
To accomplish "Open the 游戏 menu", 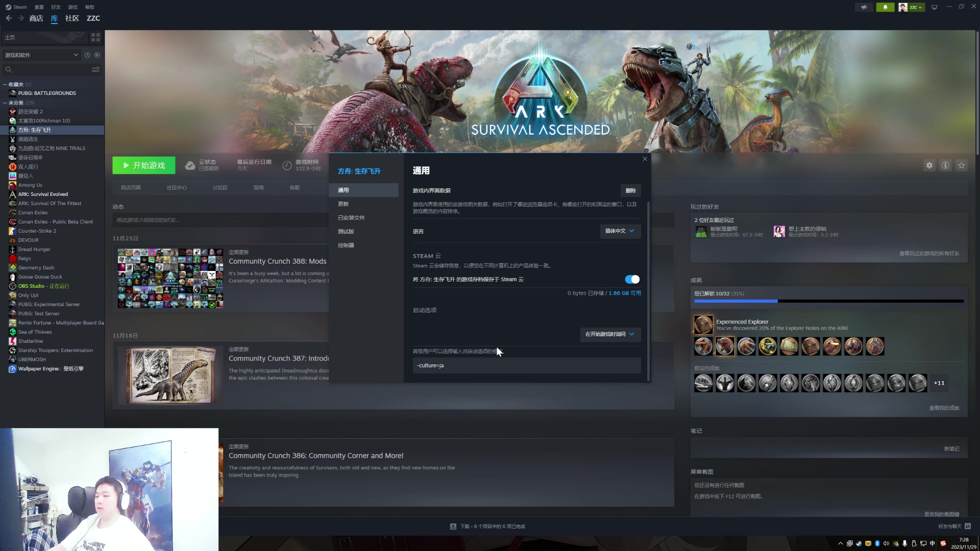I will tap(73, 7).
